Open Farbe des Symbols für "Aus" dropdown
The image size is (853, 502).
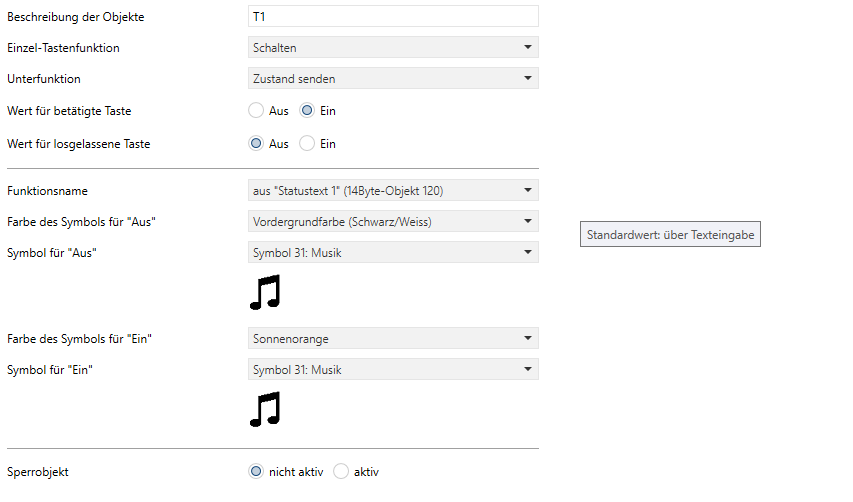pos(393,221)
